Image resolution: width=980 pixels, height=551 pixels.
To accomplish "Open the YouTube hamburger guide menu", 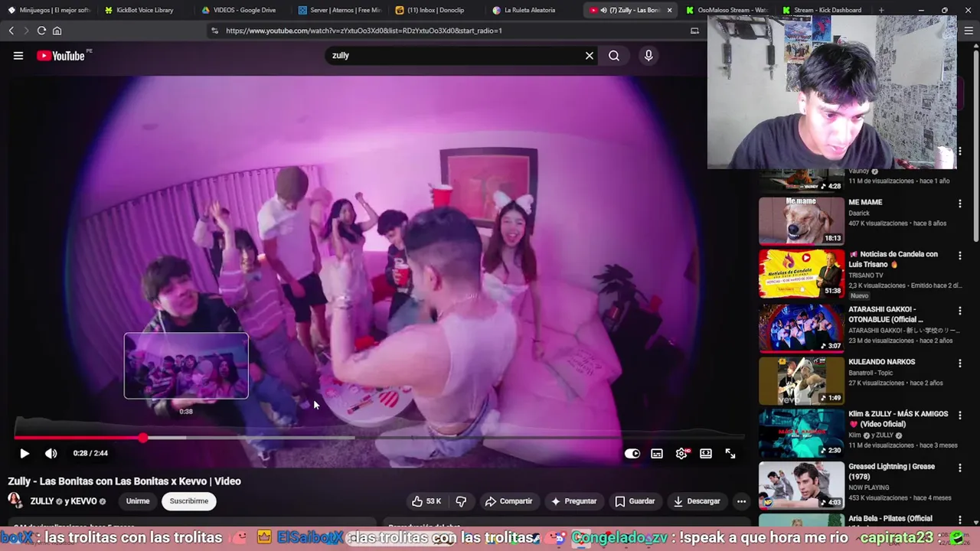I will [18, 56].
